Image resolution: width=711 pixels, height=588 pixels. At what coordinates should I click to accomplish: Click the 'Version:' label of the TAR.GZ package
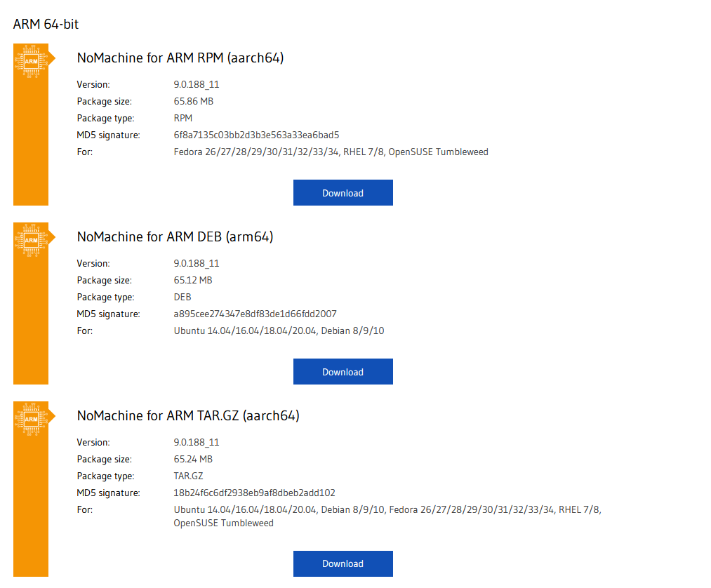coord(93,443)
